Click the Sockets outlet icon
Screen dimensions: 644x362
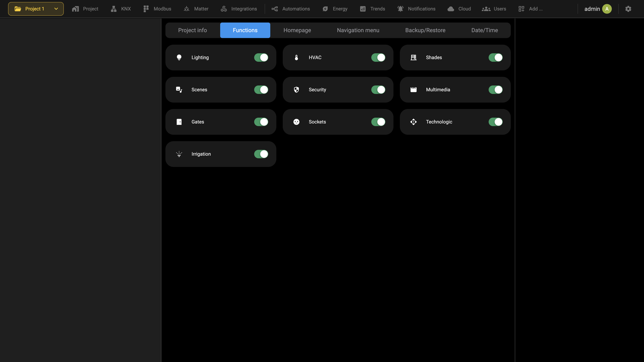pos(296,122)
